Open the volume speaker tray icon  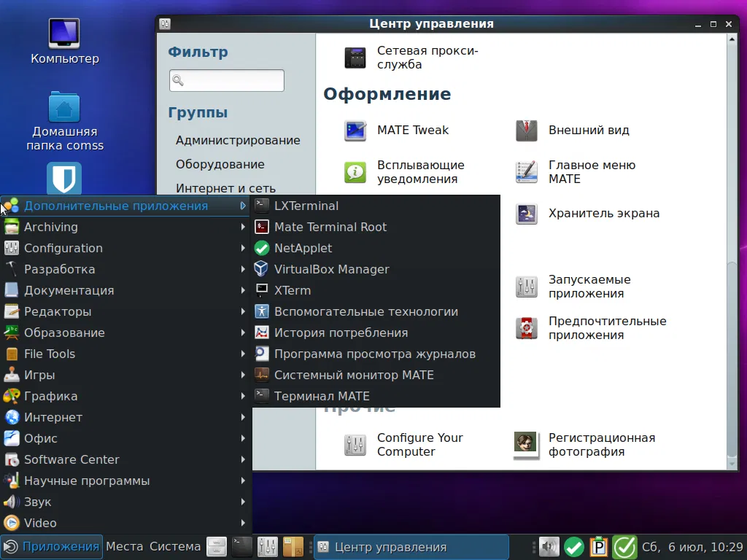(x=549, y=547)
